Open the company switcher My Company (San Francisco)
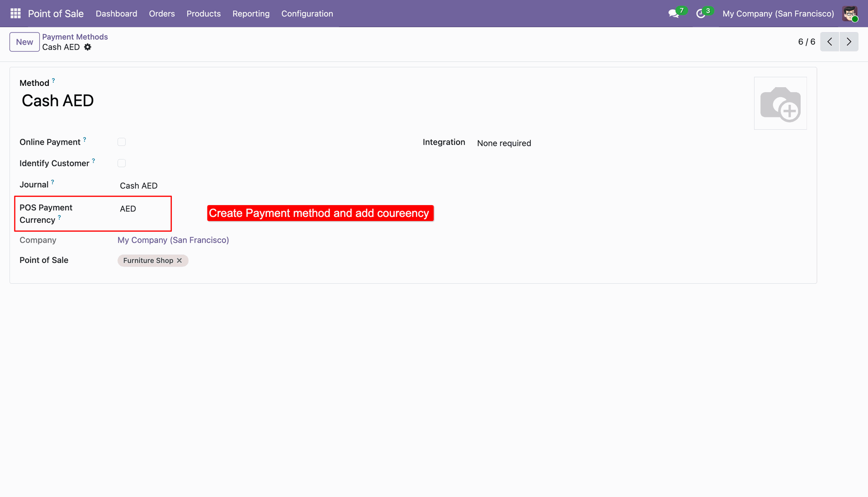Viewport: 868px width, 497px height. (x=778, y=14)
